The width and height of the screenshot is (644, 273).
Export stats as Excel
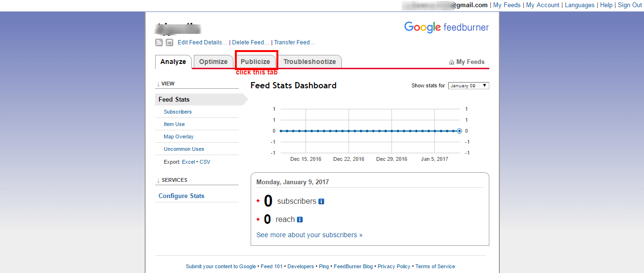tap(189, 162)
